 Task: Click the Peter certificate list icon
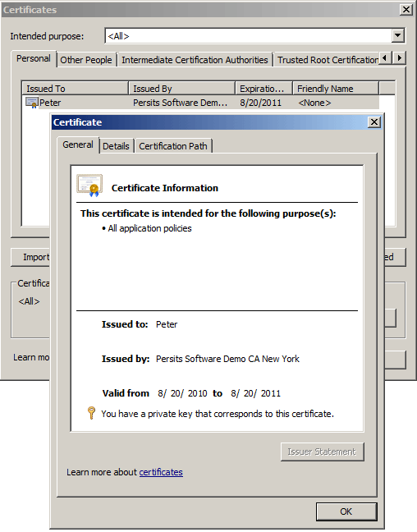click(x=31, y=103)
